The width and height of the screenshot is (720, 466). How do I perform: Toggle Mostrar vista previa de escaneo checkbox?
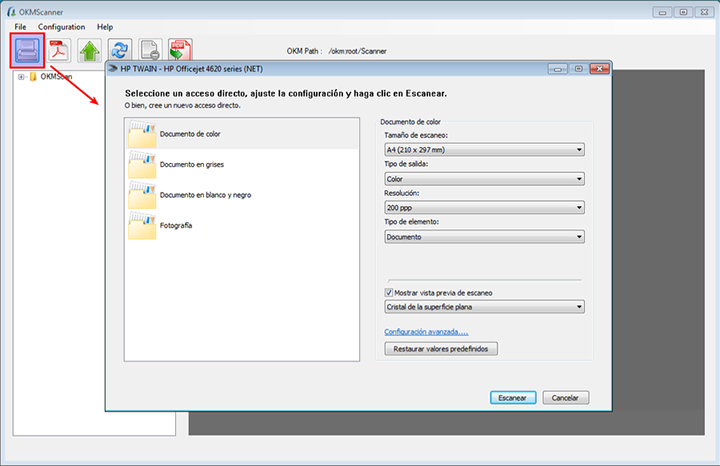click(x=389, y=293)
